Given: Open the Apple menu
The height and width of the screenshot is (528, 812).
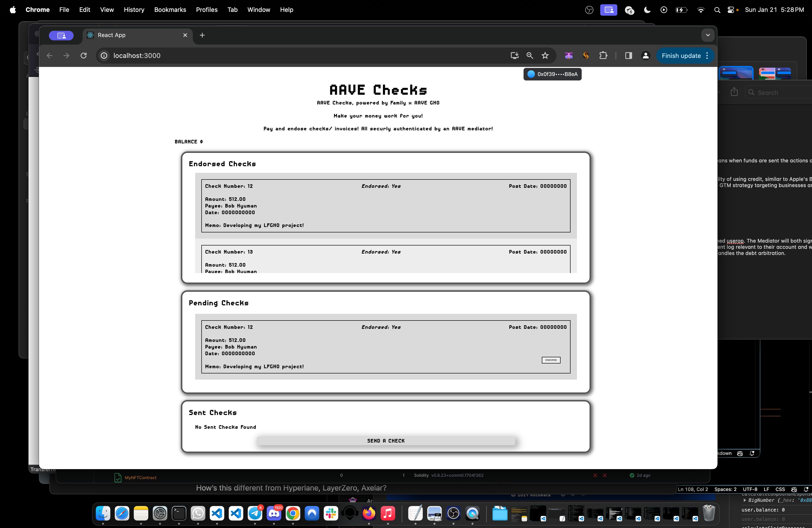Looking at the screenshot, I should tap(13, 10).
